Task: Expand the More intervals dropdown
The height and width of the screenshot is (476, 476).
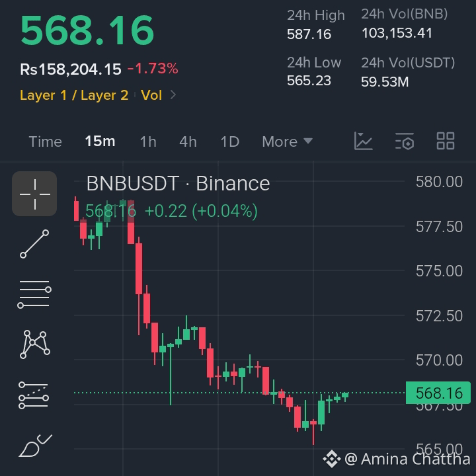Action: pyautogui.click(x=287, y=141)
